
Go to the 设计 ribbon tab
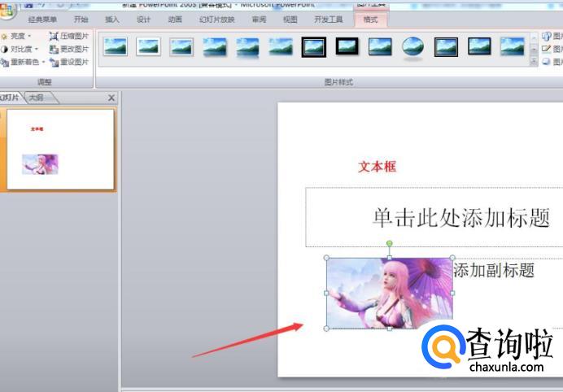tap(143, 20)
